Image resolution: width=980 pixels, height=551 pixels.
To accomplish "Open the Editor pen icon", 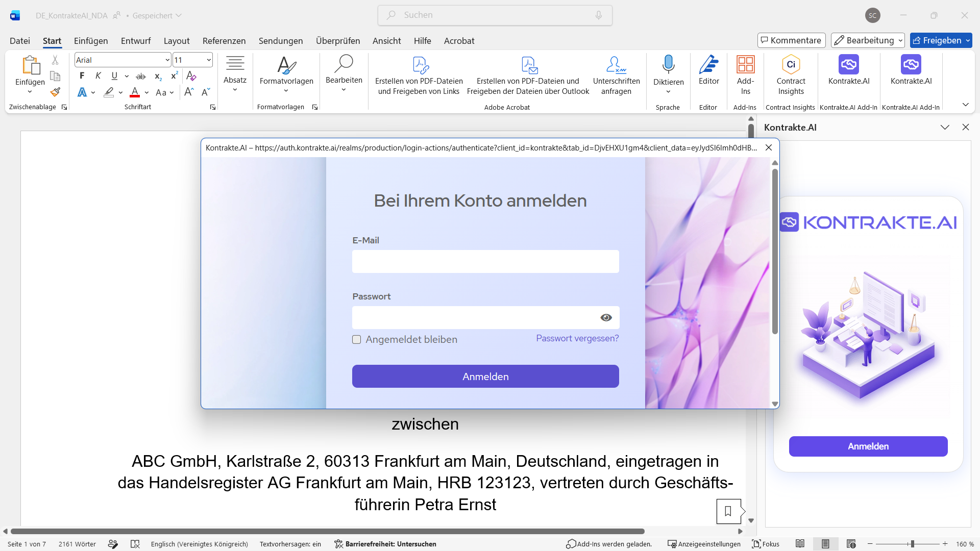I will [709, 65].
